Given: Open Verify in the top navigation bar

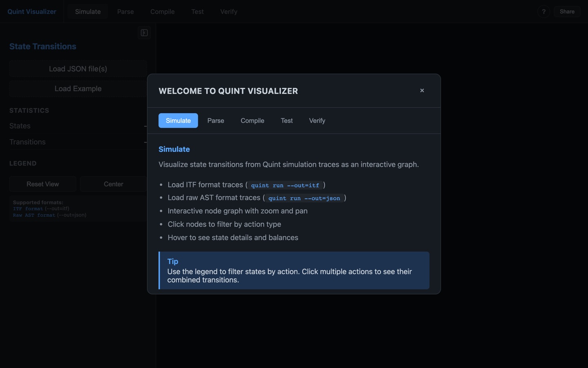Looking at the screenshot, I should pyautogui.click(x=229, y=11).
